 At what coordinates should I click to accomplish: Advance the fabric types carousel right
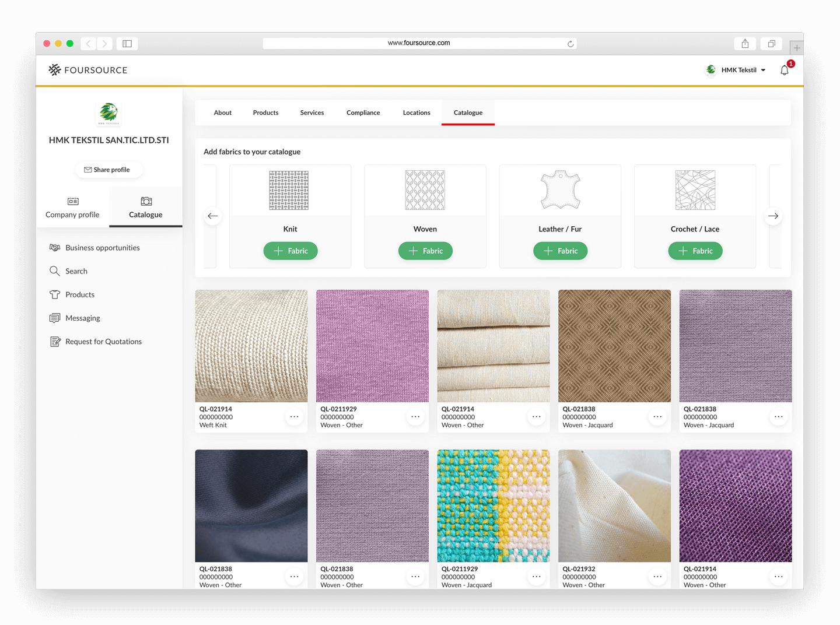[773, 216]
